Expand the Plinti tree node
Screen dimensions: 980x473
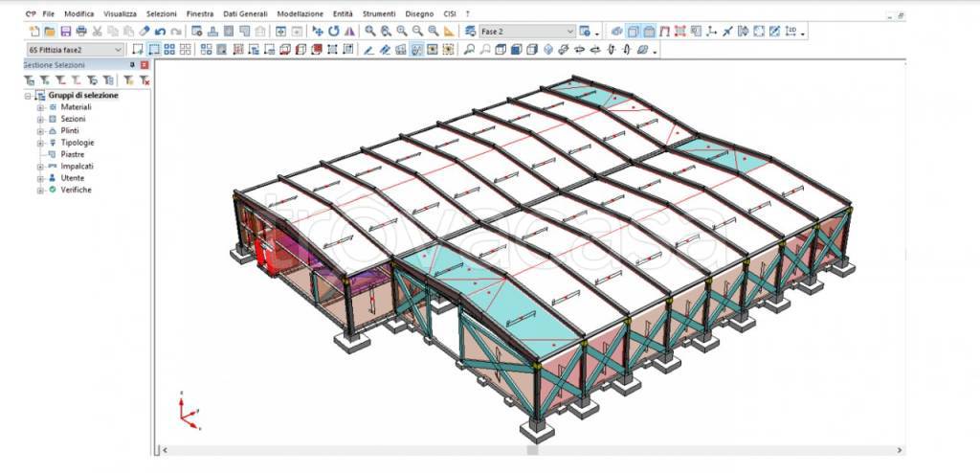pyautogui.click(x=40, y=131)
